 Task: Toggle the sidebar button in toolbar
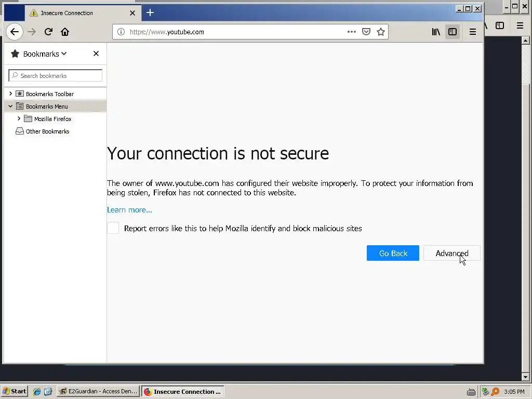pos(453,32)
